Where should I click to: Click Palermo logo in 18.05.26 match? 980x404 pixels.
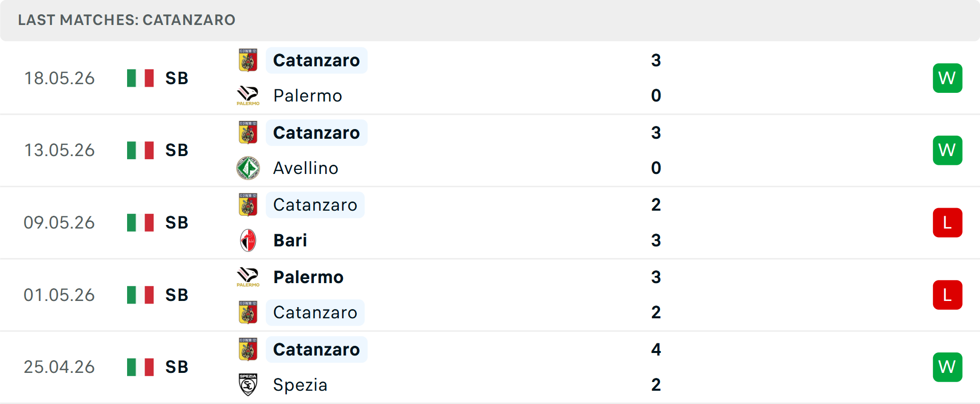[248, 95]
